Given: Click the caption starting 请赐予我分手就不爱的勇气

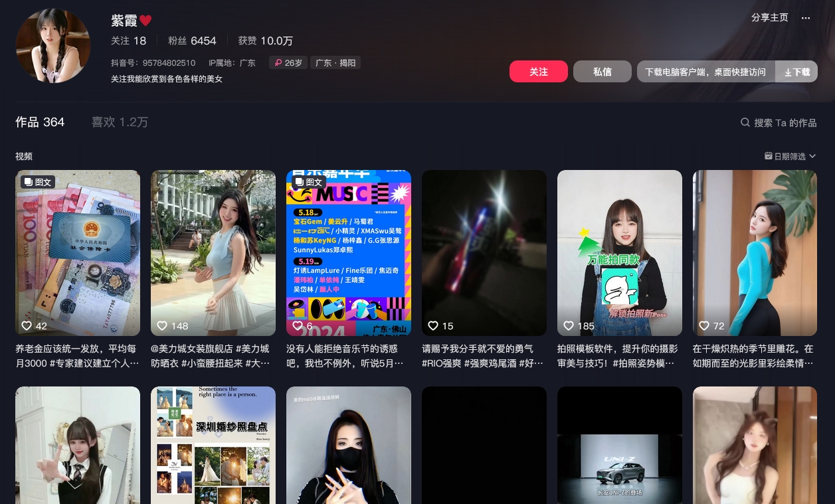Looking at the screenshot, I should (484, 356).
